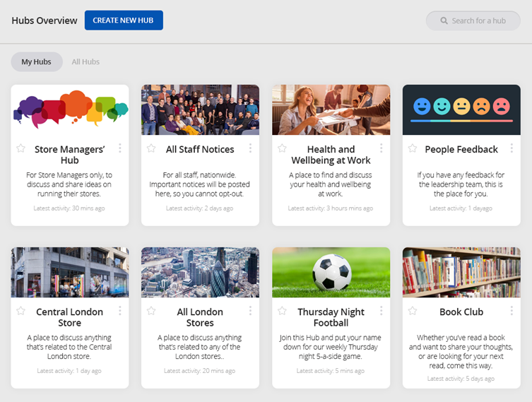
Task: Expand options for Health and Wellbeing hub
Action: point(382,148)
